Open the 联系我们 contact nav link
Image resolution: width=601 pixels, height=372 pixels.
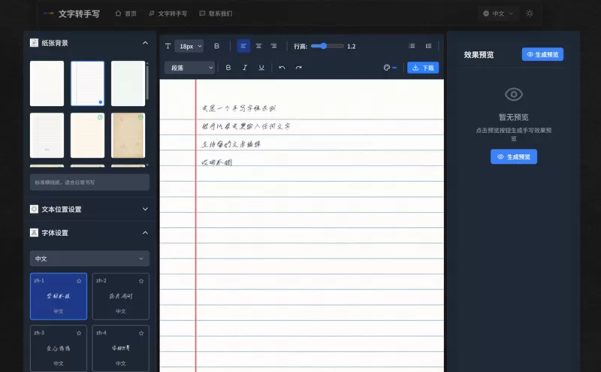[x=215, y=13]
